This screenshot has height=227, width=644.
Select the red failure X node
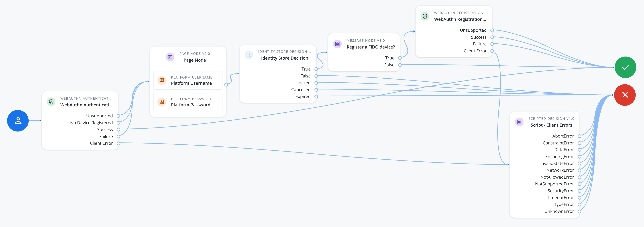(625, 95)
